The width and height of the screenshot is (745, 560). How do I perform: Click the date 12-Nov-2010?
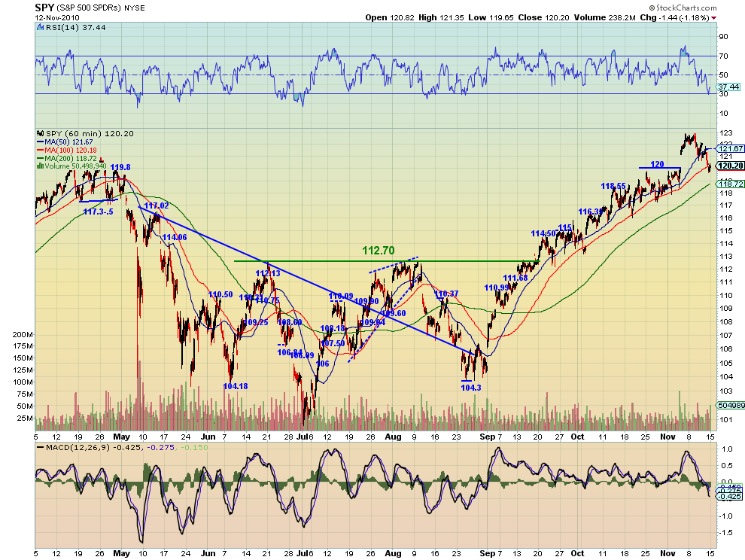[x=56, y=17]
